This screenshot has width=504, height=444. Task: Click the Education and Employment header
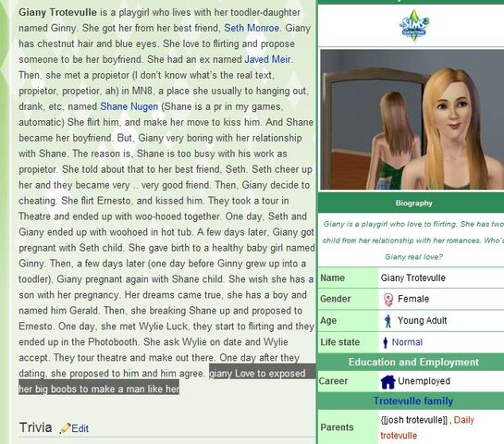point(413,362)
